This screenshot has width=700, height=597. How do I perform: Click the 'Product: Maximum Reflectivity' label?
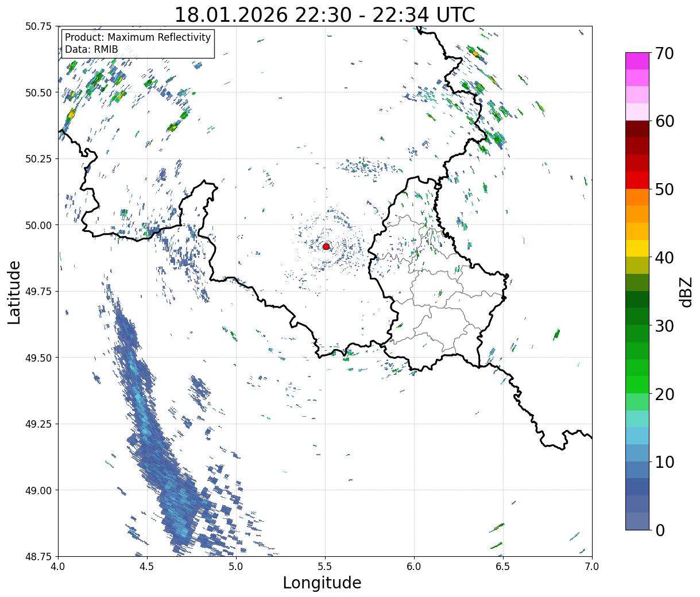click(138, 37)
